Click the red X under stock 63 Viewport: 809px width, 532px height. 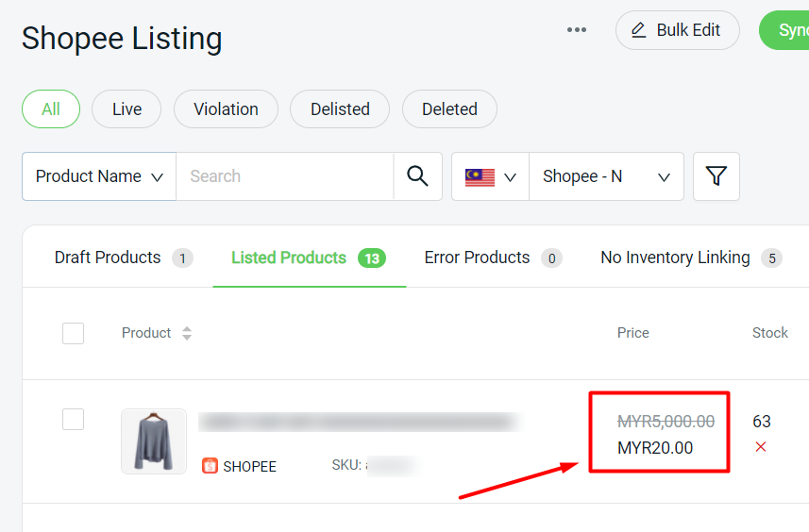[761, 446]
